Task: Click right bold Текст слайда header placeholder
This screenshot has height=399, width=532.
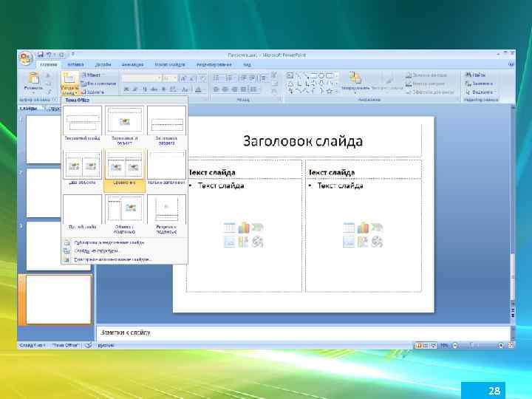Action: (x=364, y=169)
